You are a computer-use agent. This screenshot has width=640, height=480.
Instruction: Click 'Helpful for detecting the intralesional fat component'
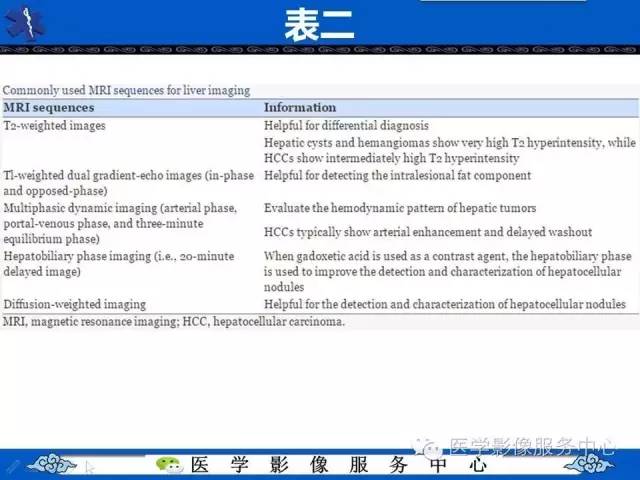pyautogui.click(x=397, y=176)
